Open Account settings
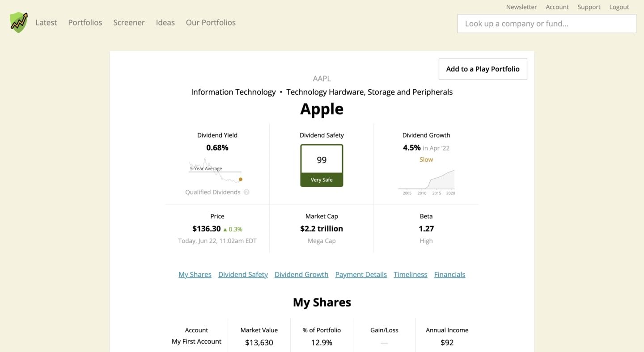This screenshot has width=644, height=352. coord(557,7)
